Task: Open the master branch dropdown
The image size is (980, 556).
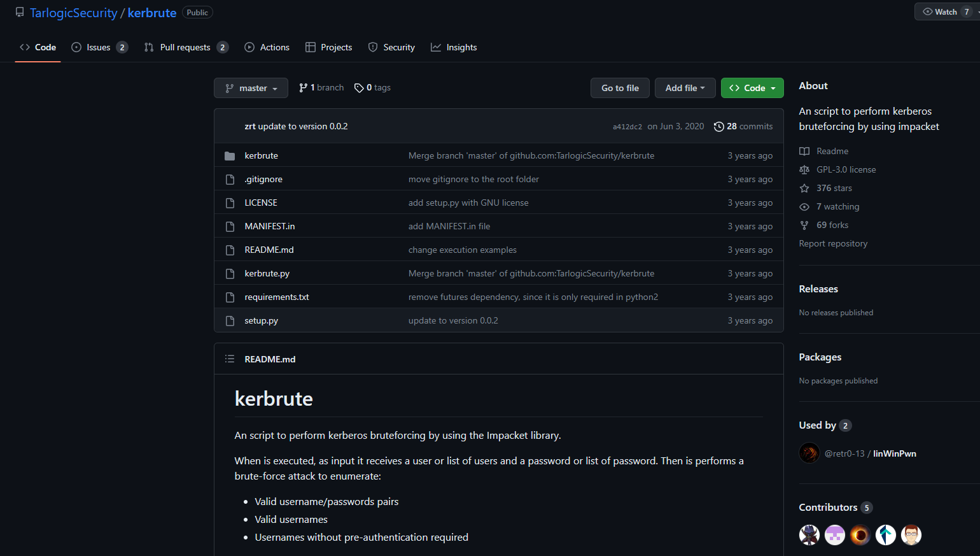Action: click(x=251, y=88)
